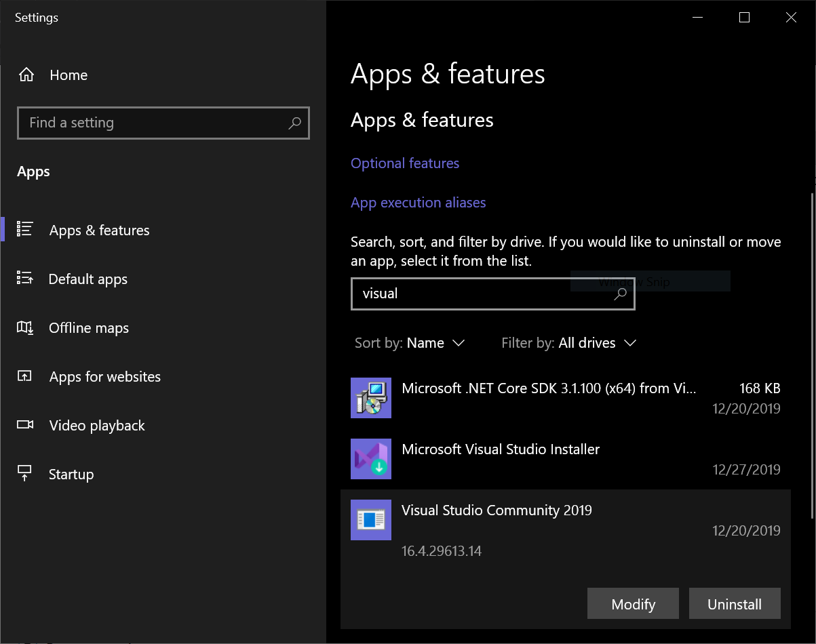
Task: Go to Offline maps section
Action: (x=89, y=328)
